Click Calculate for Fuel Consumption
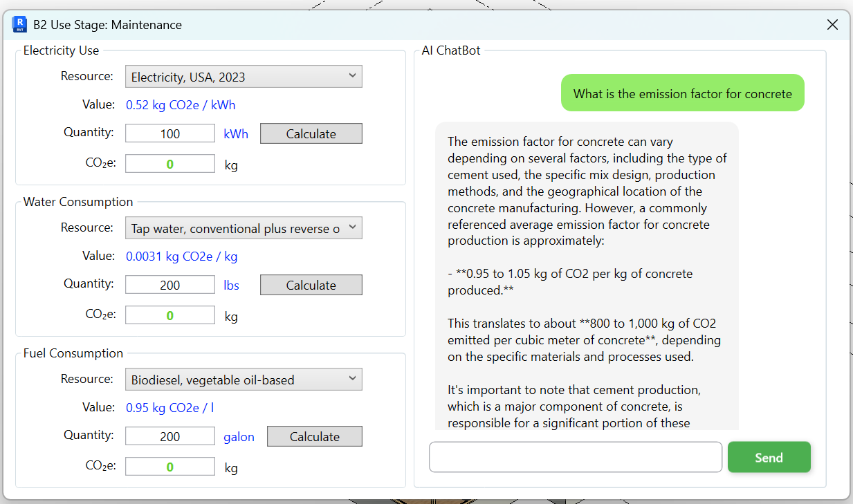The image size is (853, 504). (x=314, y=436)
